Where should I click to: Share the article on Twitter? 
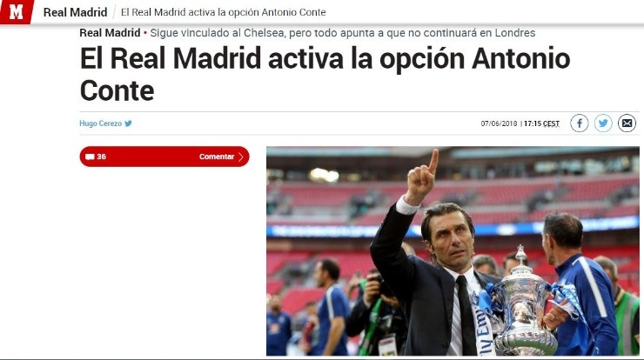point(603,123)
